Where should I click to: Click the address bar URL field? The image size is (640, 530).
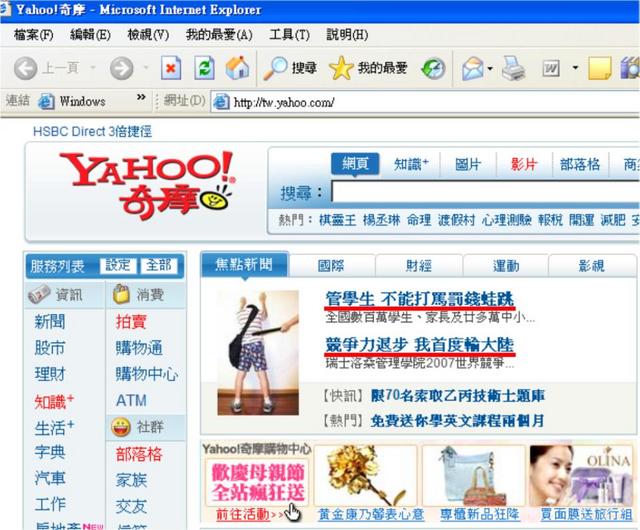[424, 102]
